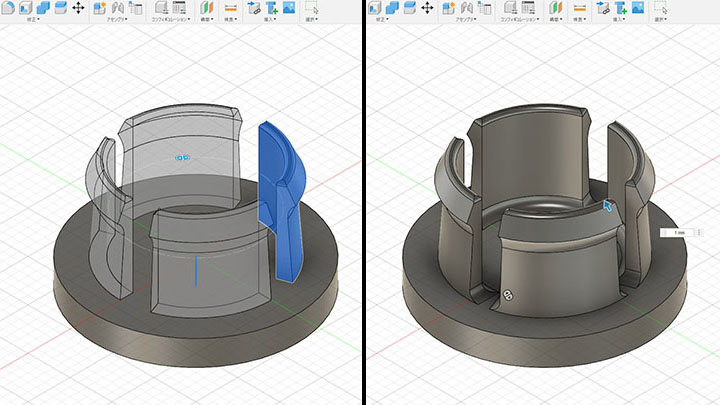Open the options dots beside 1 mm field
This screenshot has height=405, width=720.
699,233
